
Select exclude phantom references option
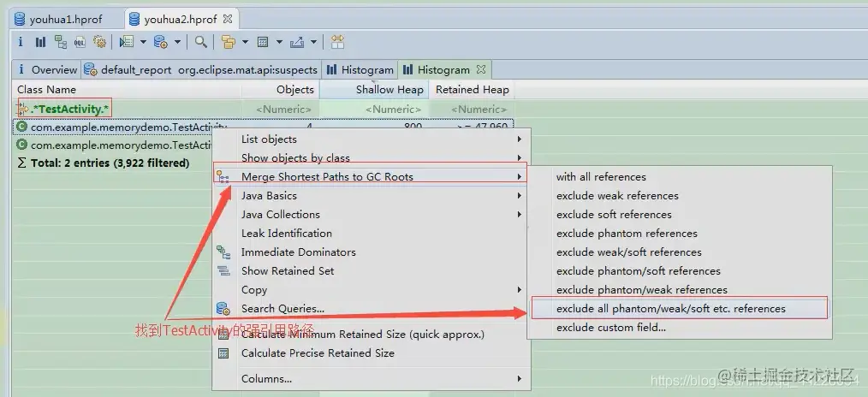click(680, 234)
